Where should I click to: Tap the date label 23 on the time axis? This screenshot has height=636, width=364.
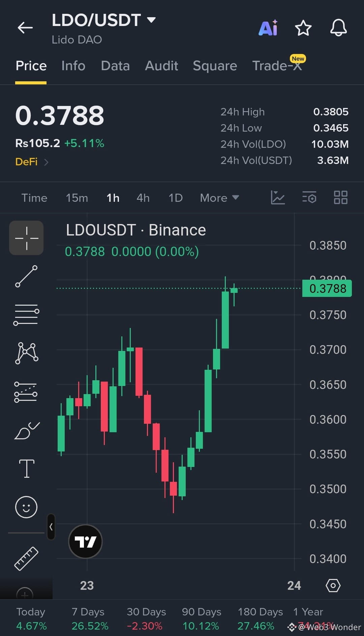(x=87, y=585)
